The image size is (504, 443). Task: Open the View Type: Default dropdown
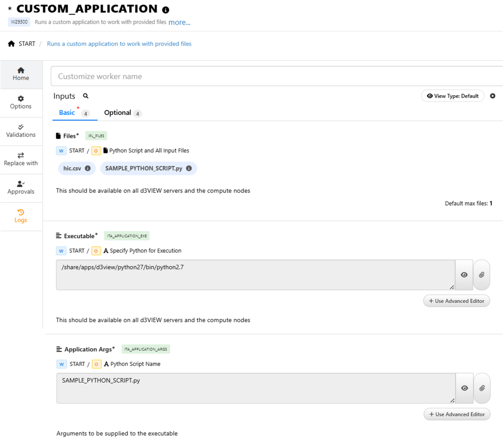[452, 96]
